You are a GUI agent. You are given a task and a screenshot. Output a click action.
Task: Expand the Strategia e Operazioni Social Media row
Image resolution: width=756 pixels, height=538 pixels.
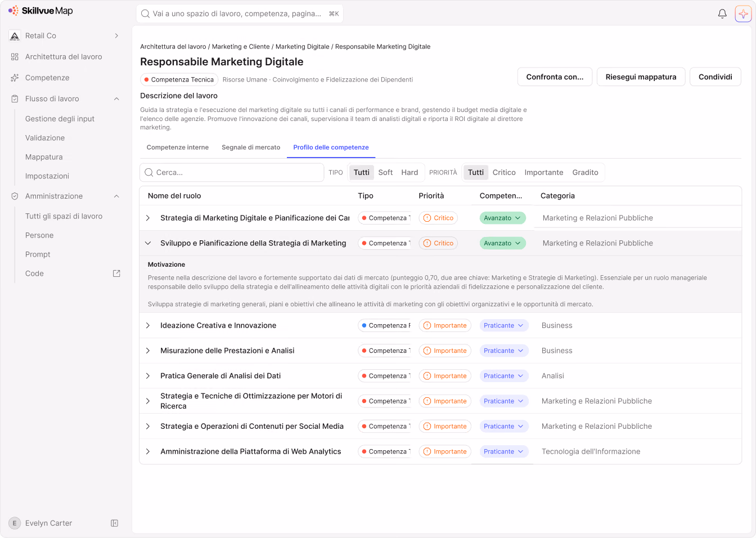pos(148,426)
